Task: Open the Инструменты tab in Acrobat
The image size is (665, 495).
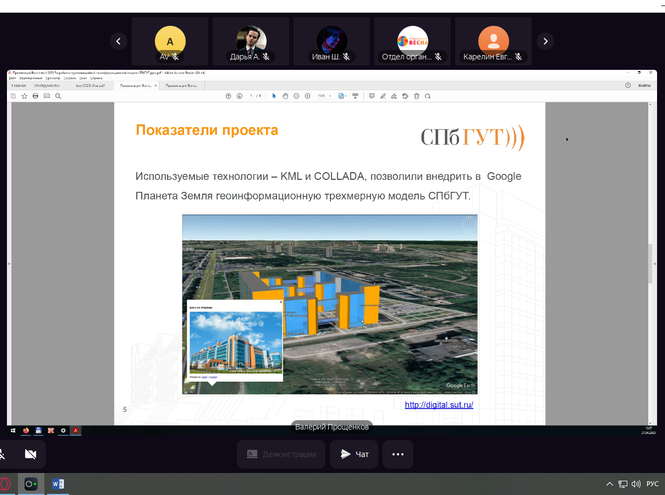Action: point(47,86)
